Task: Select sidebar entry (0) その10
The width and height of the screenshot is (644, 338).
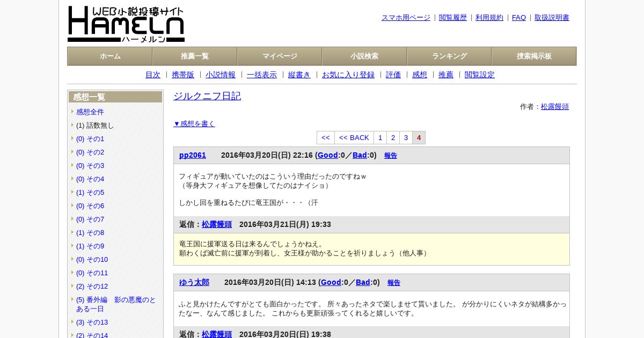Action: [x=92, y=260]
